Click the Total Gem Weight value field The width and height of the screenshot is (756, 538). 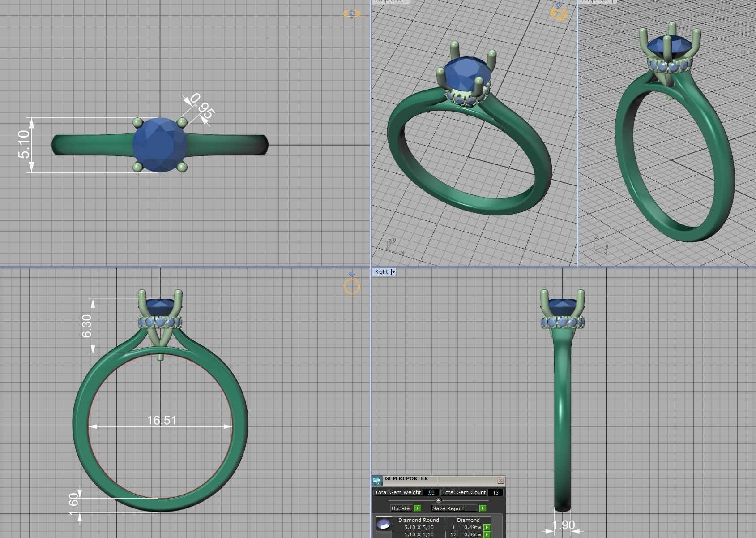(x=431, y=493)
